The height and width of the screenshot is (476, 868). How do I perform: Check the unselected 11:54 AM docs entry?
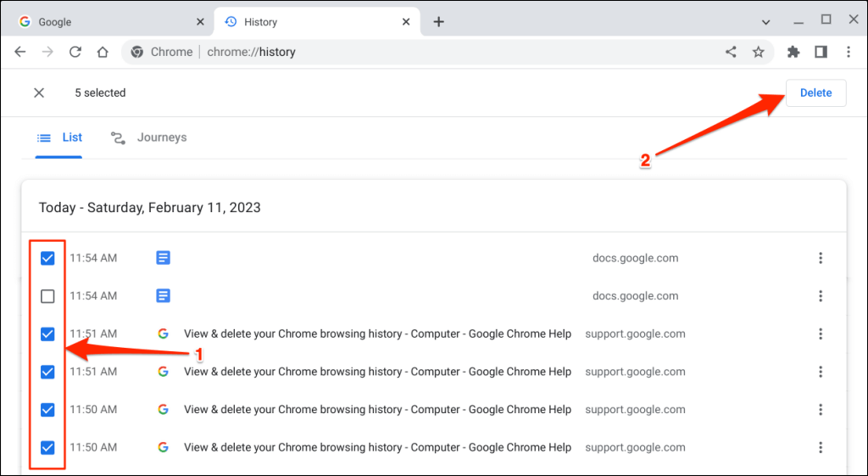tap(47, 296)
